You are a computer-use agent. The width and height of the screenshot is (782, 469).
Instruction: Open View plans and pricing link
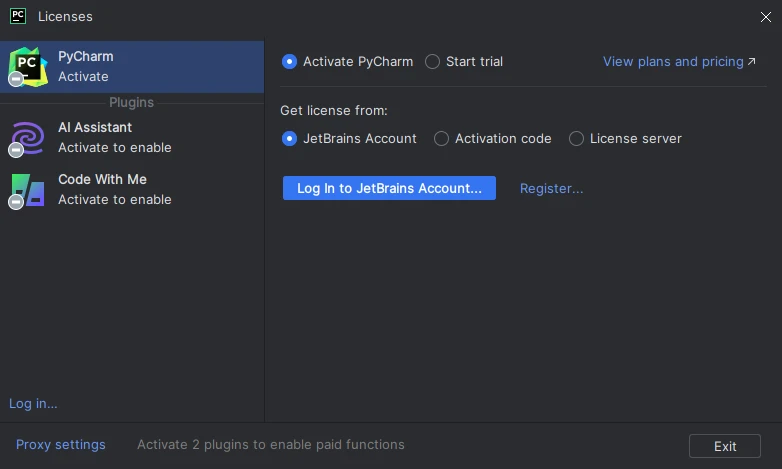click(x=673, y=62)
